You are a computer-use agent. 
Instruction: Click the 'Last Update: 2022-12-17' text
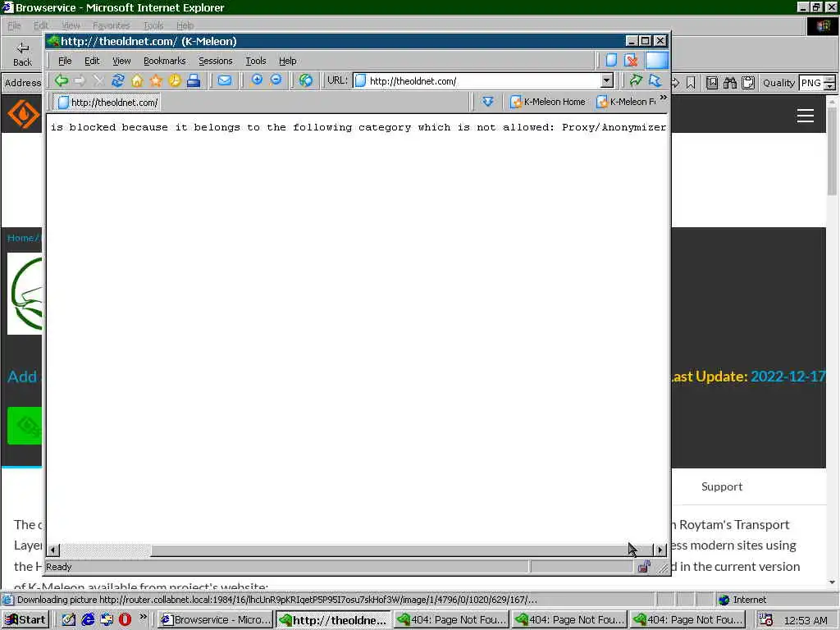pos(748,376)
